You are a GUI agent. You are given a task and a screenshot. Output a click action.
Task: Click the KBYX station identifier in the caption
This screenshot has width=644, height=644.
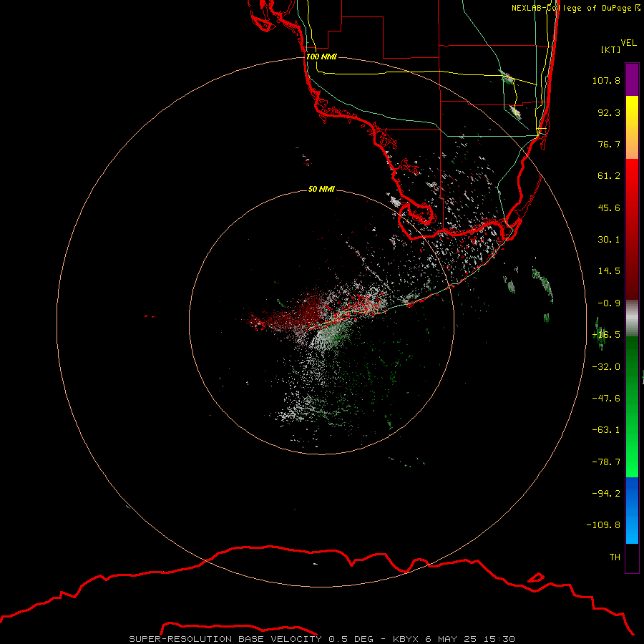pyautogui.click(x=406, y=639)
